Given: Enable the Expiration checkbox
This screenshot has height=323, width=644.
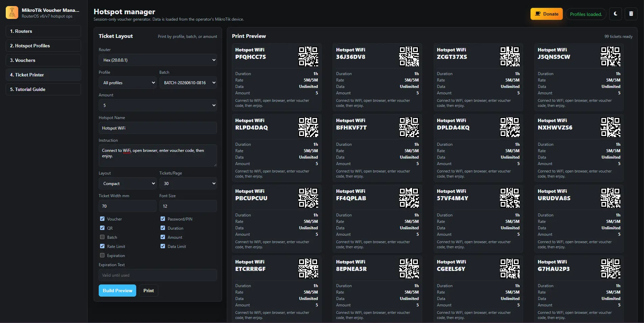Looking at the screenshot, I should 102,255.
